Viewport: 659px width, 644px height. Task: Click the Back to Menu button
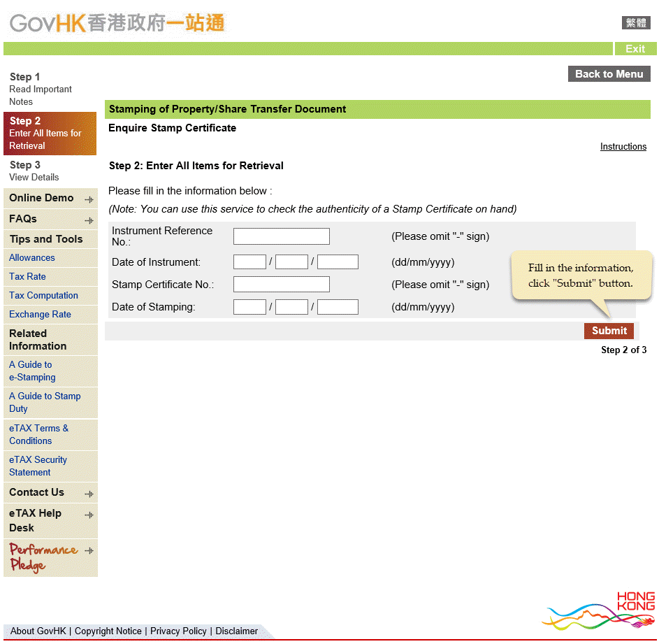[x=609, y=74]
